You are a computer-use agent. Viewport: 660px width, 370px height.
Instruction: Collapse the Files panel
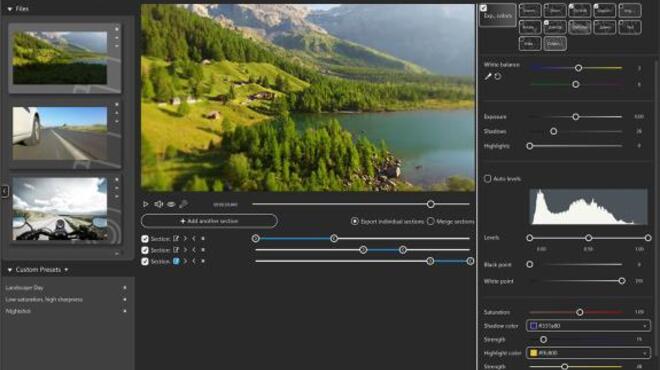(10, 9)
